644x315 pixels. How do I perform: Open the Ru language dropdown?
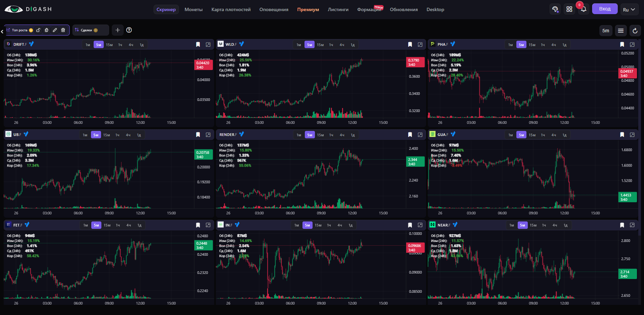click(x=629, y=9)
